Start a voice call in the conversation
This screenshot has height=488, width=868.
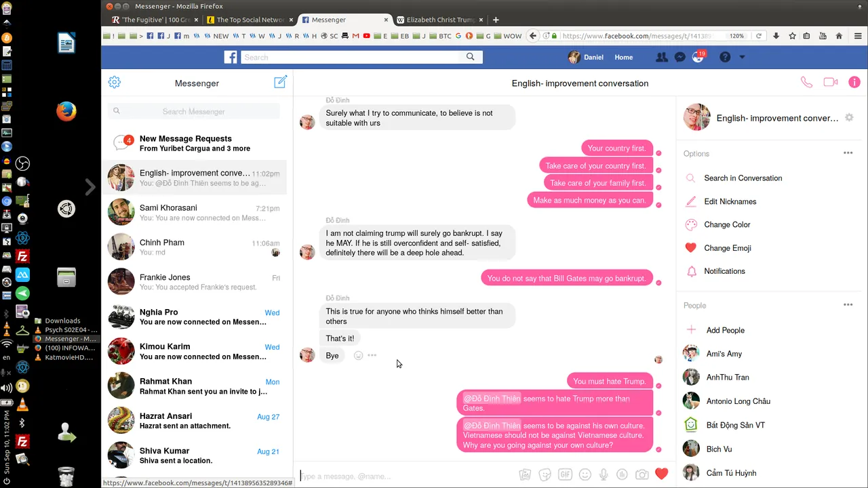(x=806, y=83)
